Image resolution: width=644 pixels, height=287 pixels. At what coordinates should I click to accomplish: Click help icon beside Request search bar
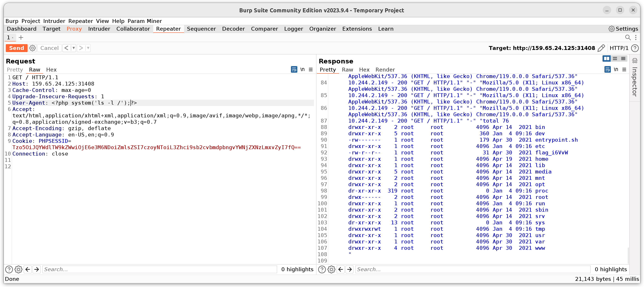tap(9, 269)
